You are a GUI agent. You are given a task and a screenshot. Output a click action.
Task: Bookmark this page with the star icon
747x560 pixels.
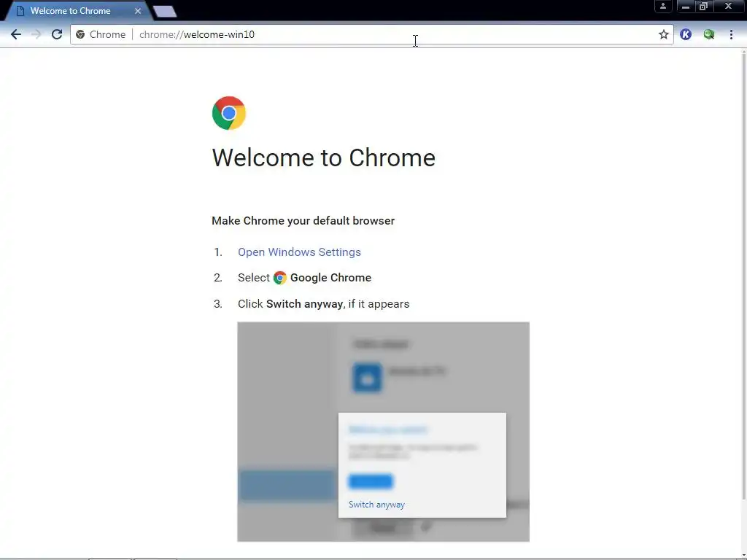pyautogui.click(x=664, y=34)
